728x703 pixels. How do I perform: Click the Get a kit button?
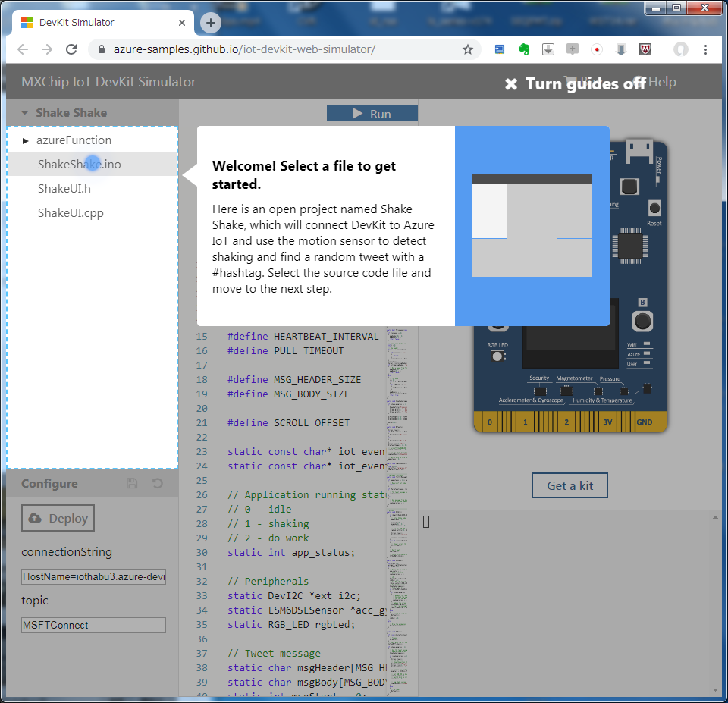(570, 485)
